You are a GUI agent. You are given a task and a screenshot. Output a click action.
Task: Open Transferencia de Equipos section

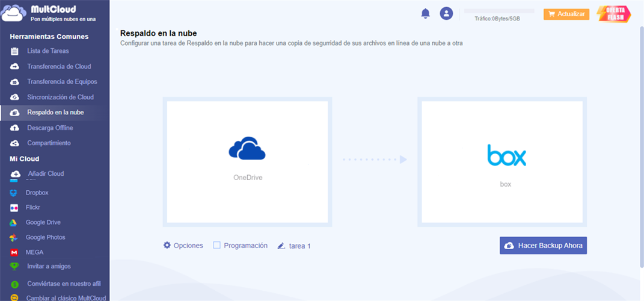[62, 82]
